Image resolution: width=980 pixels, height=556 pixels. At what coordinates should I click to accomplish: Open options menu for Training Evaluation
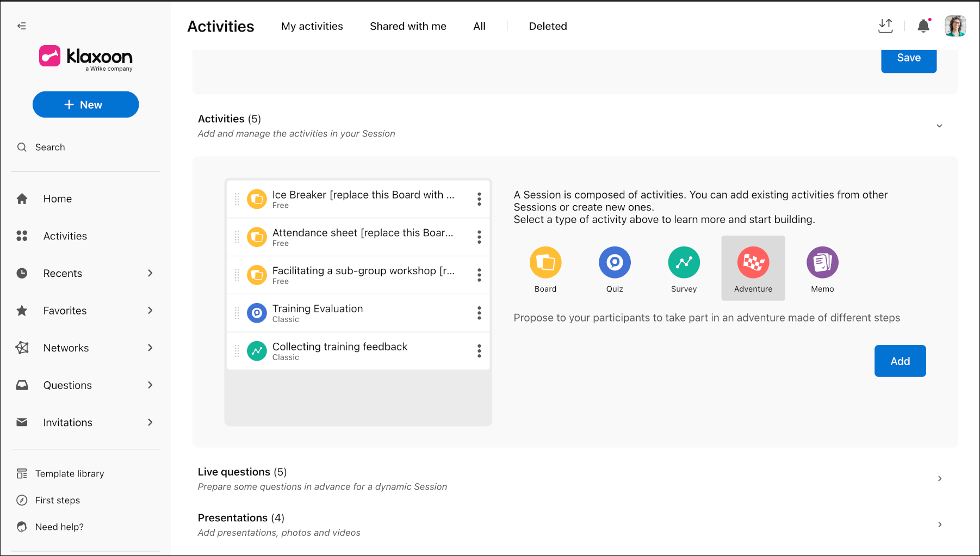click(479, 313)
